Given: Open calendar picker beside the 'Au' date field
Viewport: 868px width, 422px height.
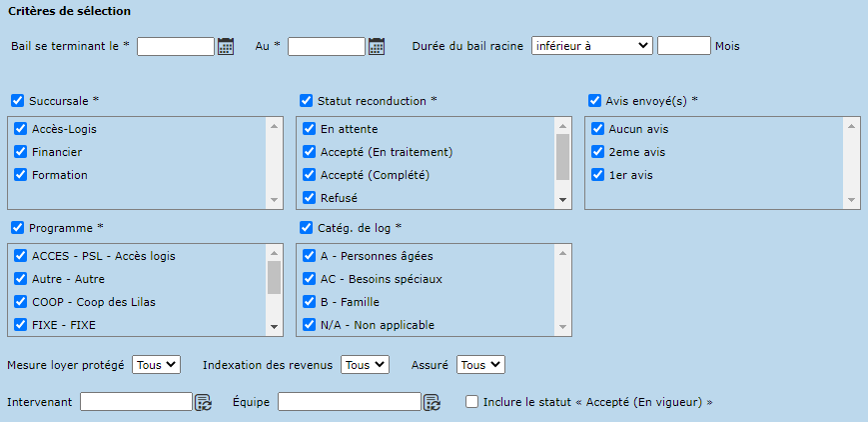Looking at the screenshot, I should point(377,46).
